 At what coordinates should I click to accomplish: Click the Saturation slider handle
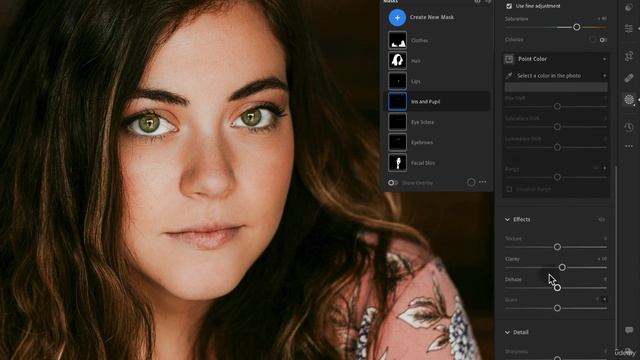point(576,27)
